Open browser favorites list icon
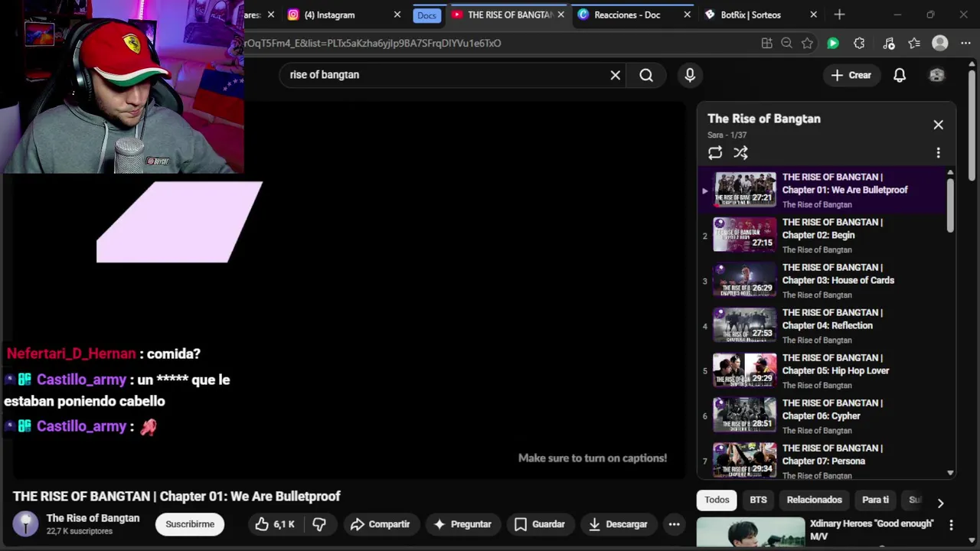This screenshot has width=980, height=551. pyautogui.click(x=914, y=44)
